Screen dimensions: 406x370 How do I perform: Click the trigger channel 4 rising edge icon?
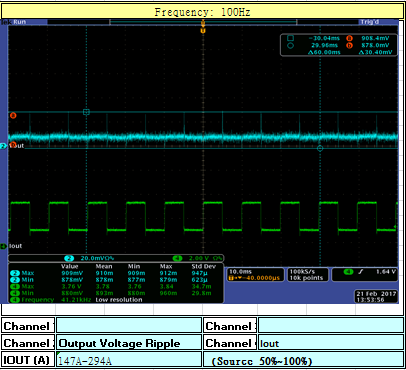(361, 272)
